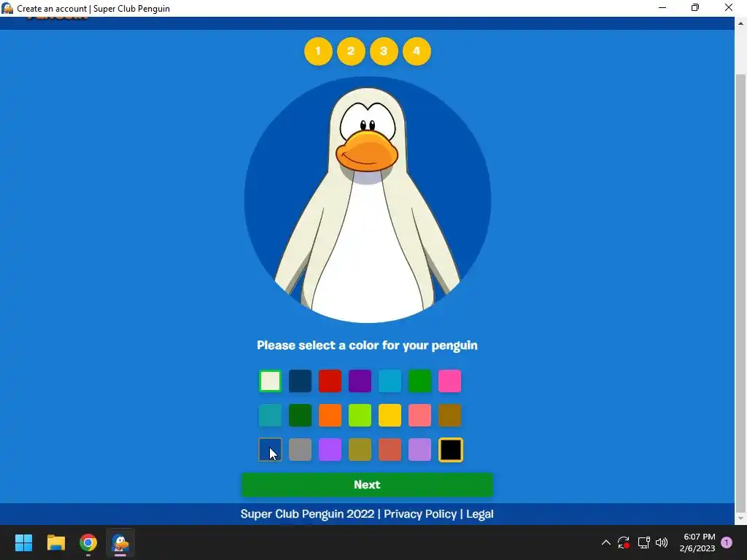Choose the bright violet swatch in third row
This screenshot has width=747, height=560.
[330, 449]
